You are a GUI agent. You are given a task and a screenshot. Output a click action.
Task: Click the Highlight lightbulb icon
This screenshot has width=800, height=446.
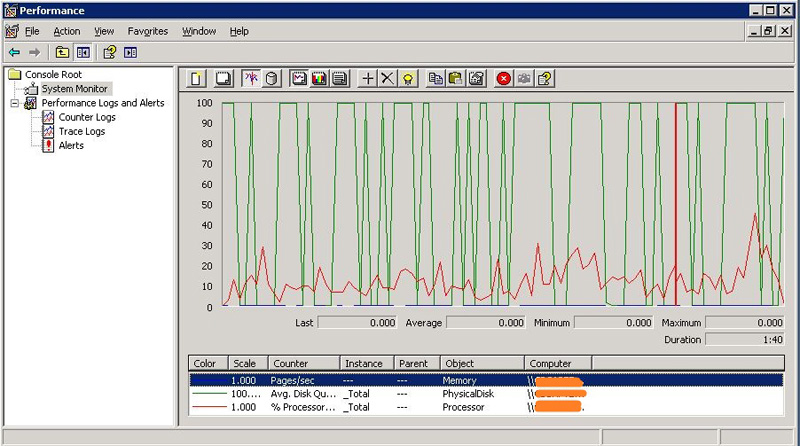[408, 79]
